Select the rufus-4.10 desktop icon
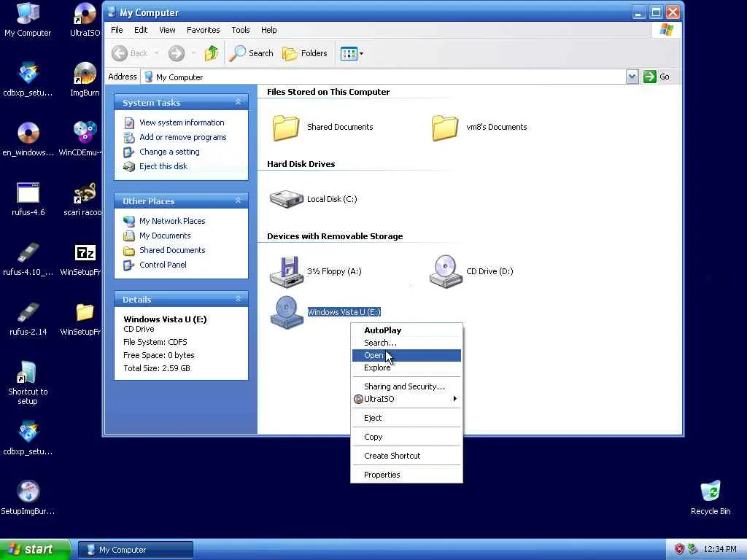 [28, 260]
